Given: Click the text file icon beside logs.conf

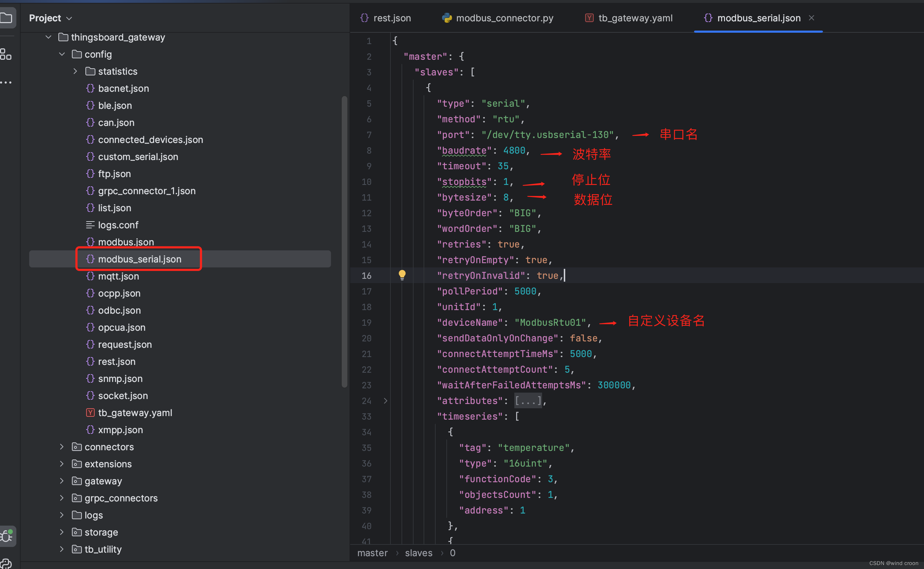Looking at the screenshot, I should [x=90, y=225].
